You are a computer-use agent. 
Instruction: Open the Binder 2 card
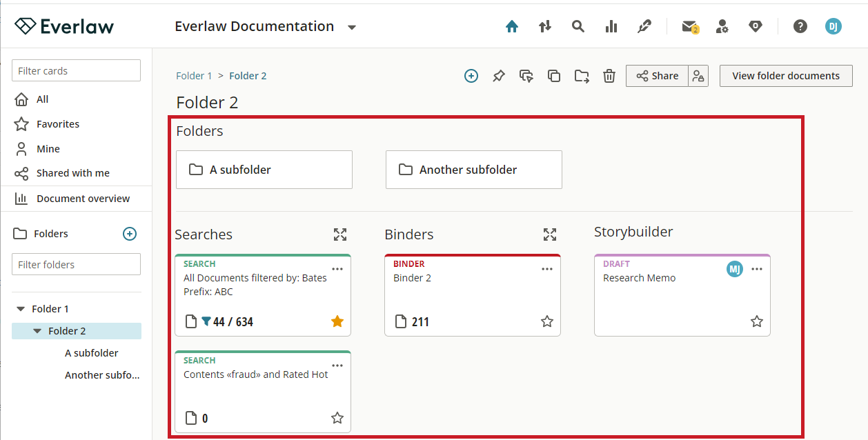click(x=473, y=295)
